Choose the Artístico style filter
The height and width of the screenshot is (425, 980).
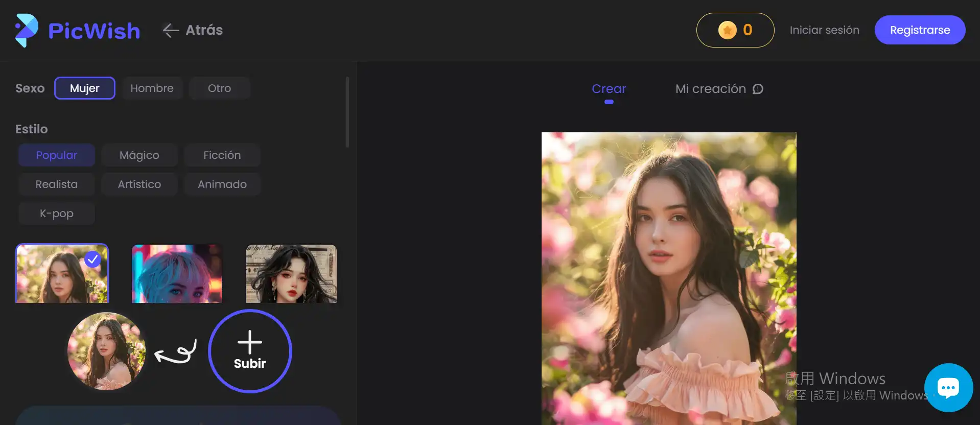[139, 184]
